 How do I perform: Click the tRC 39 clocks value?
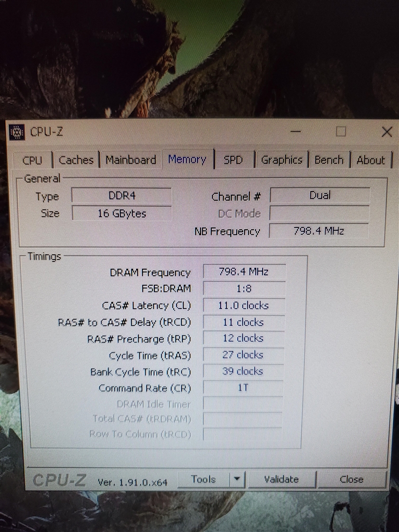click(x=243, y=371)
